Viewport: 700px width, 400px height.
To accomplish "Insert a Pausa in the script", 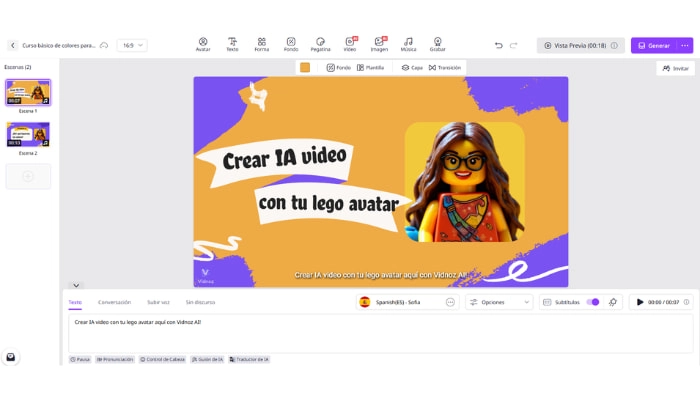I will coord(80,359).
